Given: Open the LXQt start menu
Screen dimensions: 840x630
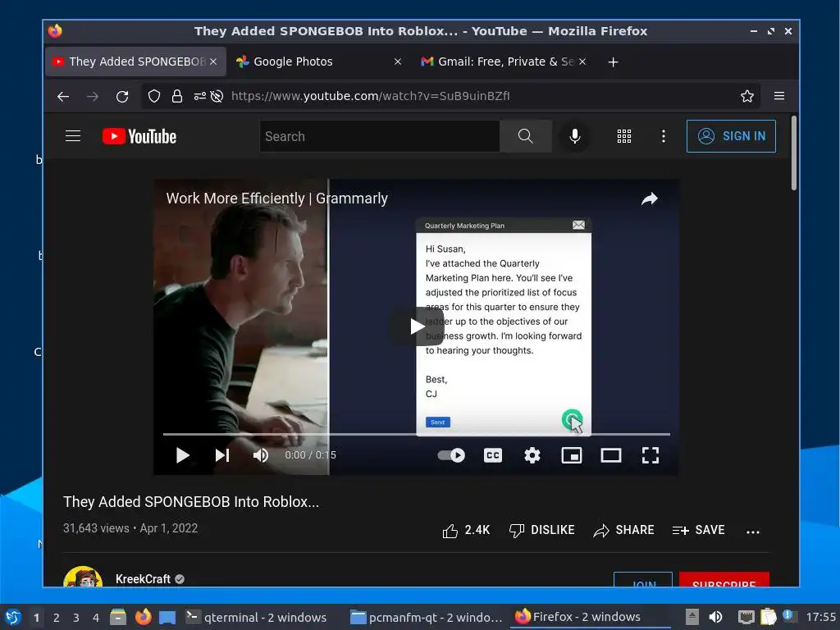Looking at the screenshot, I should (x=13, y=617).
